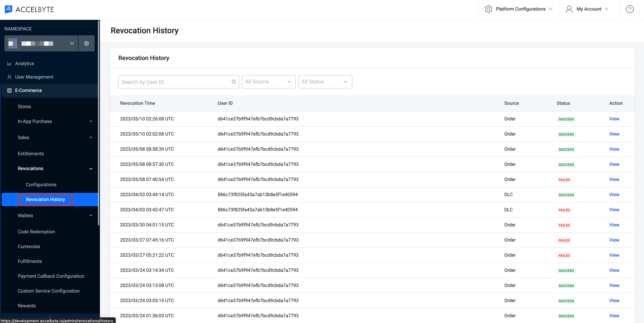Click the Analytics sidebar icon
This screenshot has width=644, height=323.
9,63
